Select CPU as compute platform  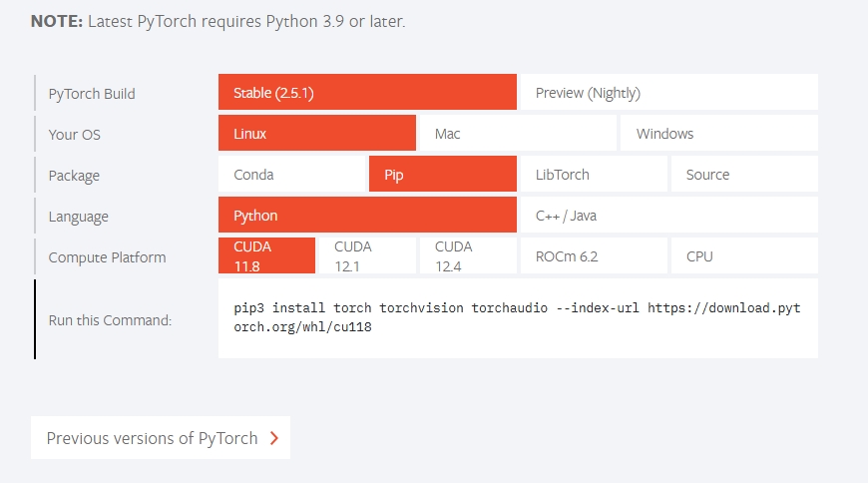743,256
